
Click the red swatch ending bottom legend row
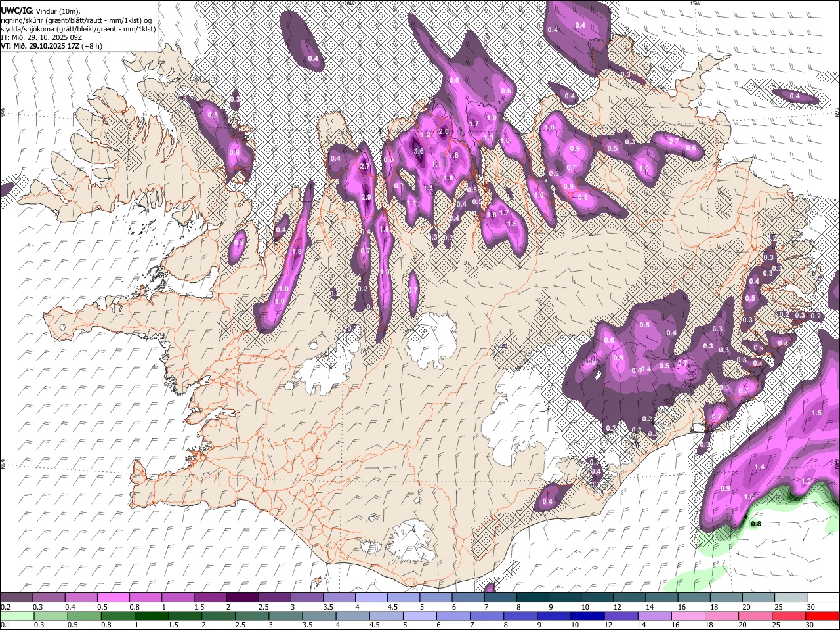click(822, 616)
